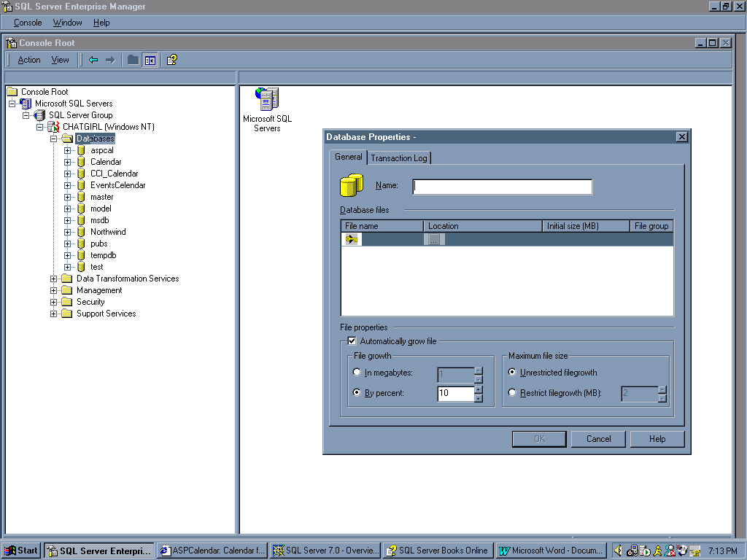Click the Help button in Database Properties
747x560 pixels.
(x=657, y=439)
